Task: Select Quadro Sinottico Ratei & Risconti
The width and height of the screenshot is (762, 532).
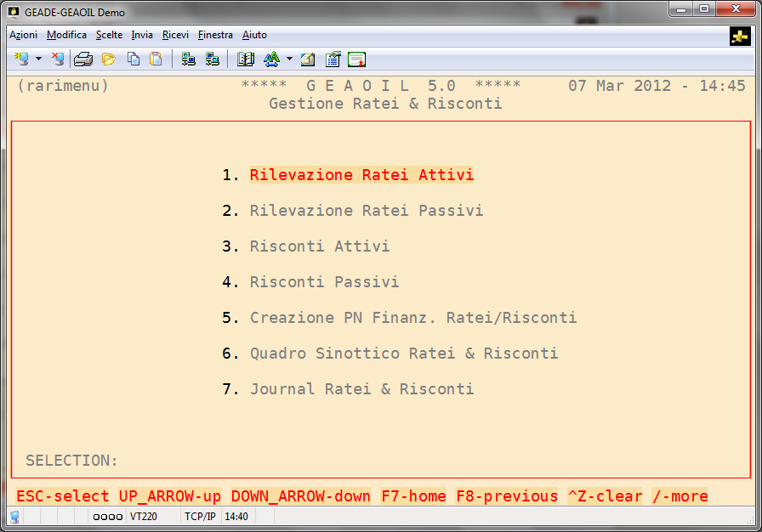Action: click(404, 354)
